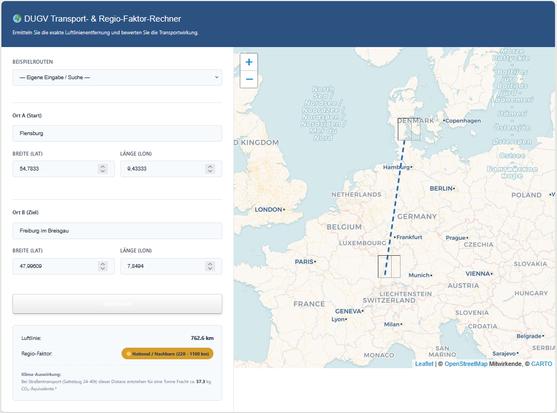This screenshot has height=413, width=557.
Task: Click the Ort B longitude field 7.8494
Action: (x=171, y=266)
